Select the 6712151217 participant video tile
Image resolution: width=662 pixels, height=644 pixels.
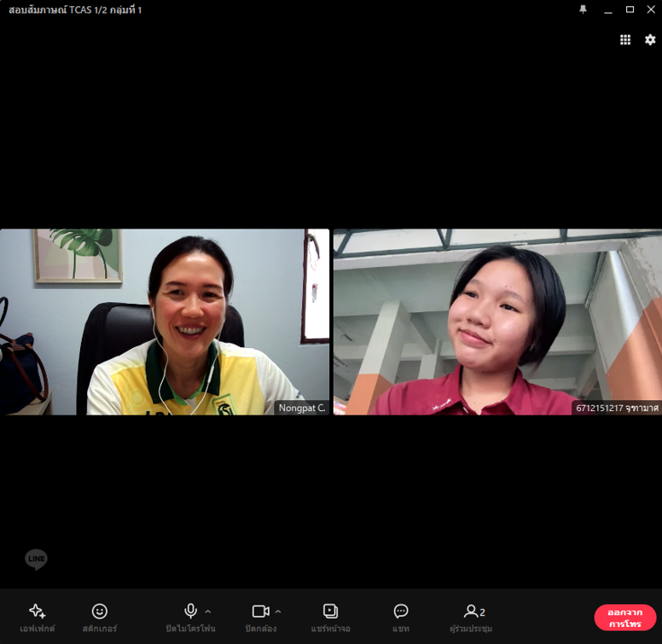497,322
